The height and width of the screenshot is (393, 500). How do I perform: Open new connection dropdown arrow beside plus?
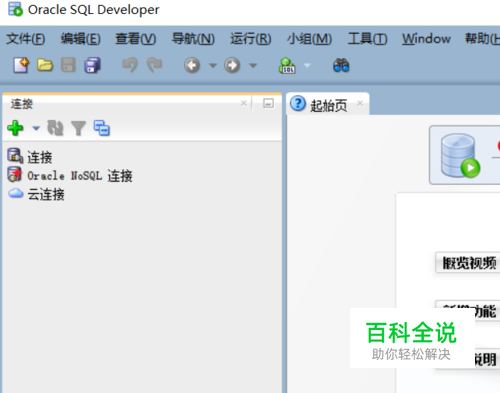pyautogui.click(x=36, y=128)
